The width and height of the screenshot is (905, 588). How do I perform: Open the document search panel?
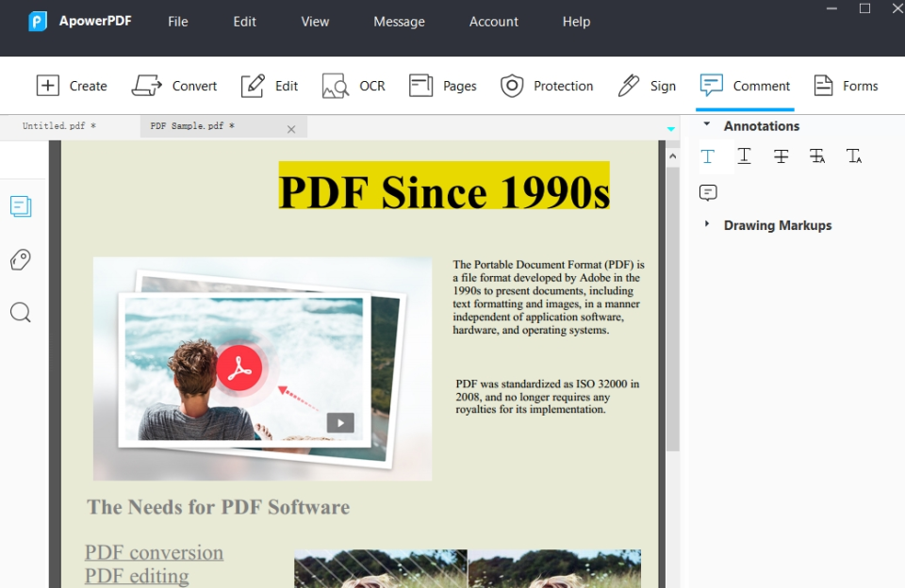pos(21,312)
